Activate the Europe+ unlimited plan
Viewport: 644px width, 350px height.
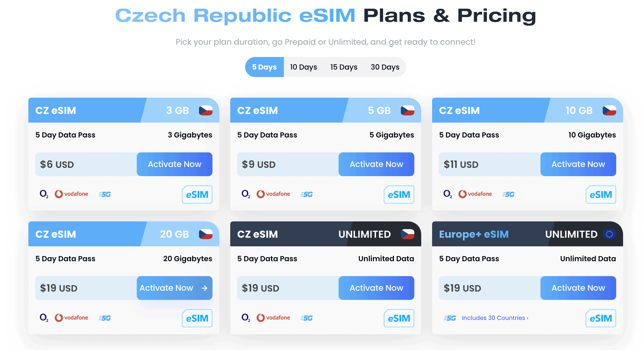pyautogui.click(x=578, y=288)
